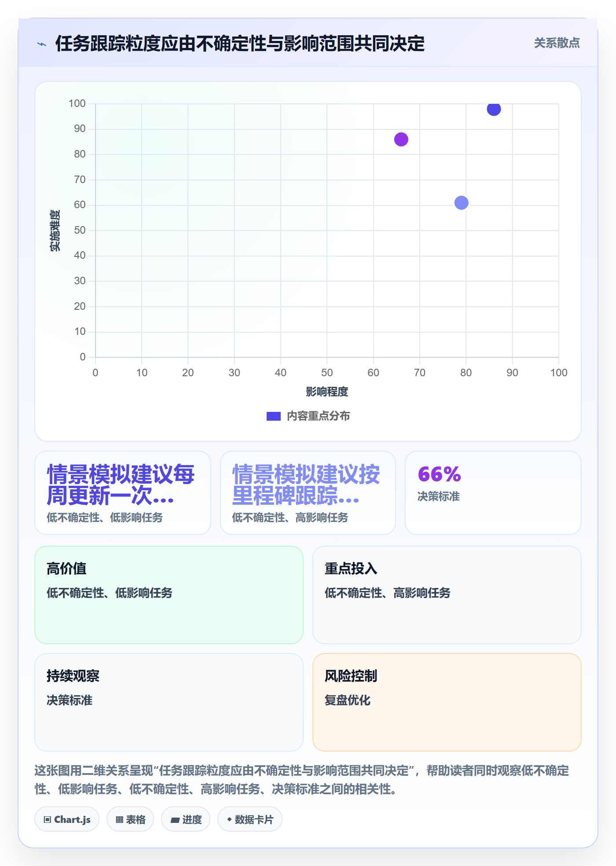Click the lightning bolt icon beside the title

pos(42,44)
